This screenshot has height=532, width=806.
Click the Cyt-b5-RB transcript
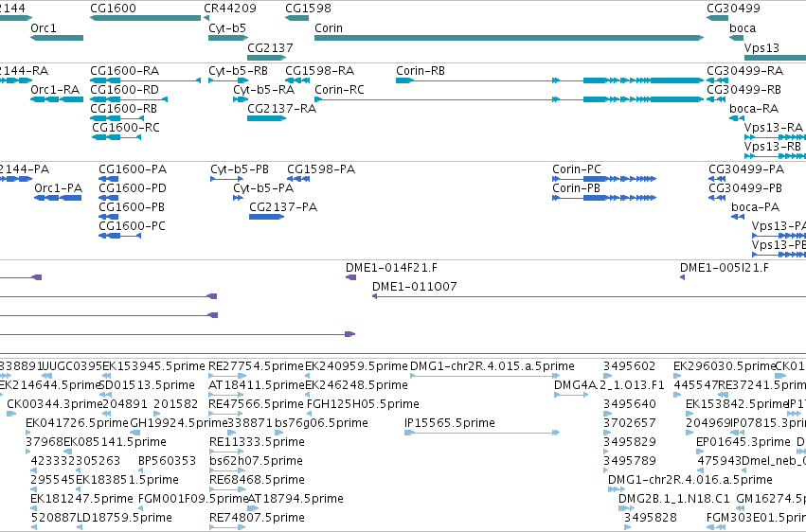226,80
